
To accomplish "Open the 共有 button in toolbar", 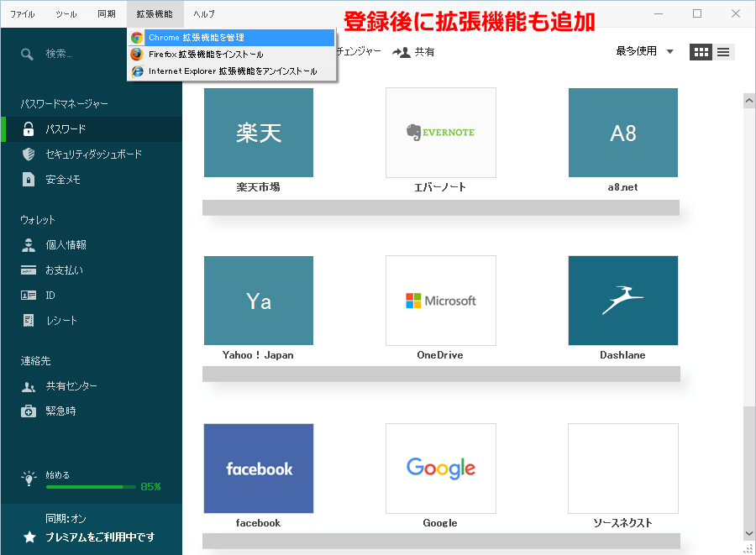I will [x=413, y=52].
